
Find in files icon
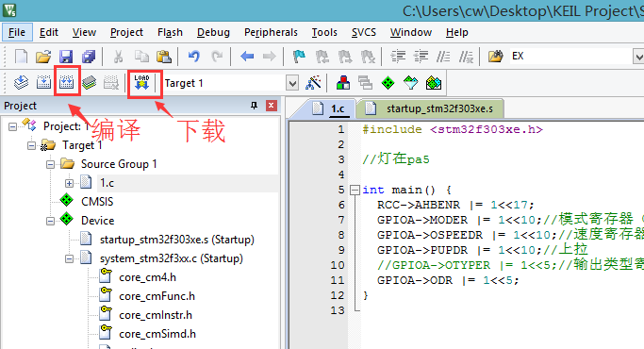point(495,57)
